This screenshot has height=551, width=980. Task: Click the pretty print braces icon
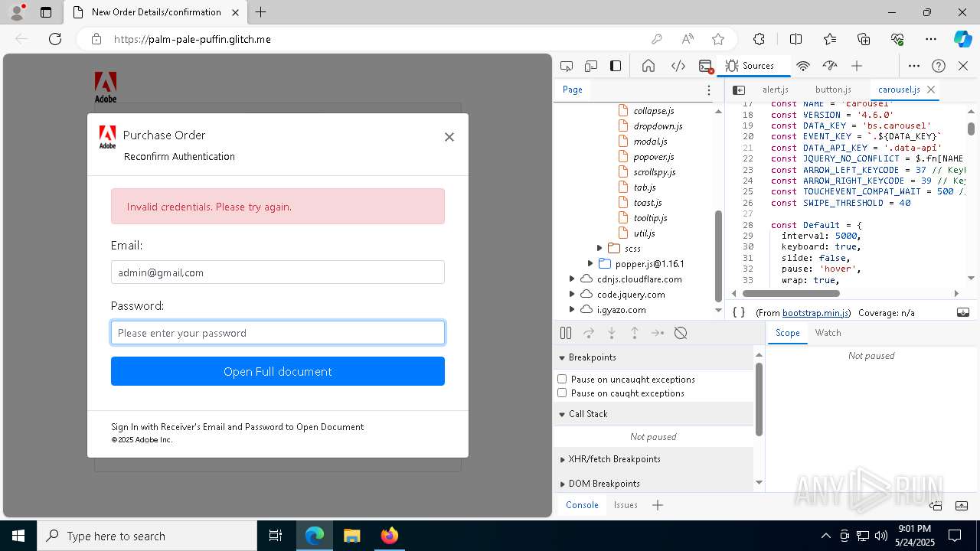pos(739,312)
